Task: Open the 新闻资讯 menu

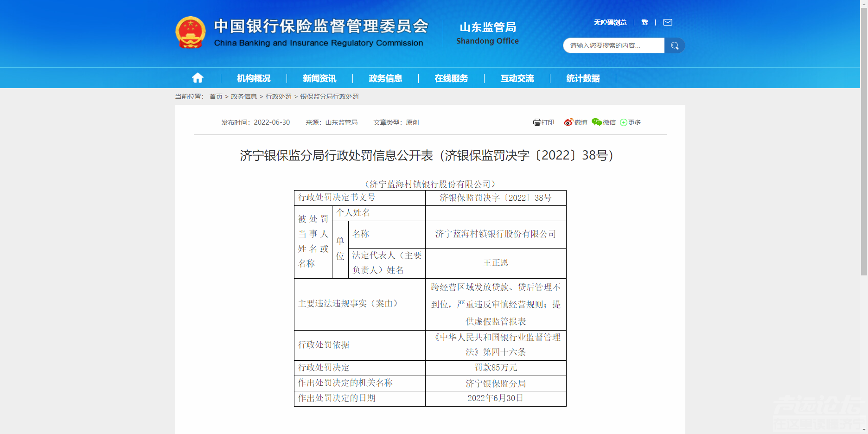Action: (319, 78)
